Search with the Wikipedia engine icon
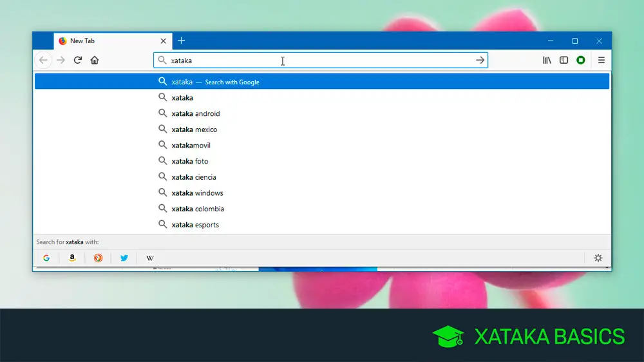Viewport: 644px width, 362px height. (x=150, y=258)
